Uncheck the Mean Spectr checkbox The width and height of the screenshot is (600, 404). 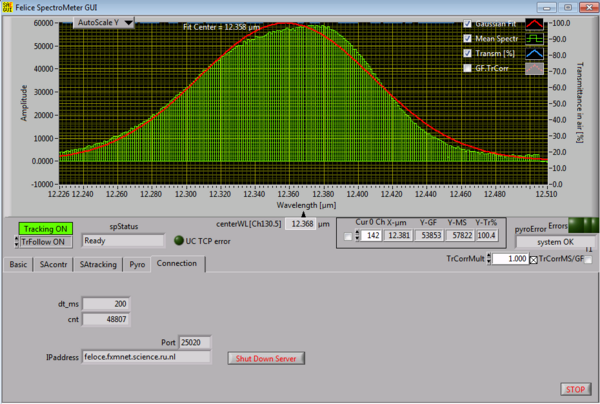pyautogui.click(x=467, y=39)
